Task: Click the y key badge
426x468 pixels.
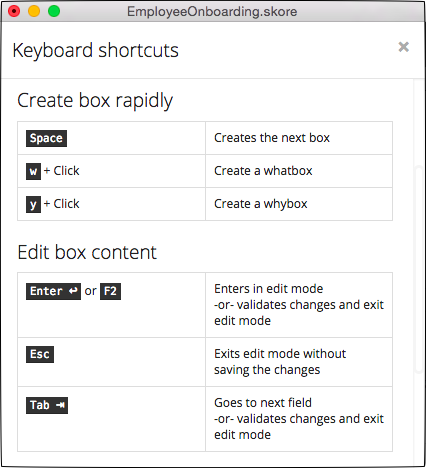Action: (33, 204)
